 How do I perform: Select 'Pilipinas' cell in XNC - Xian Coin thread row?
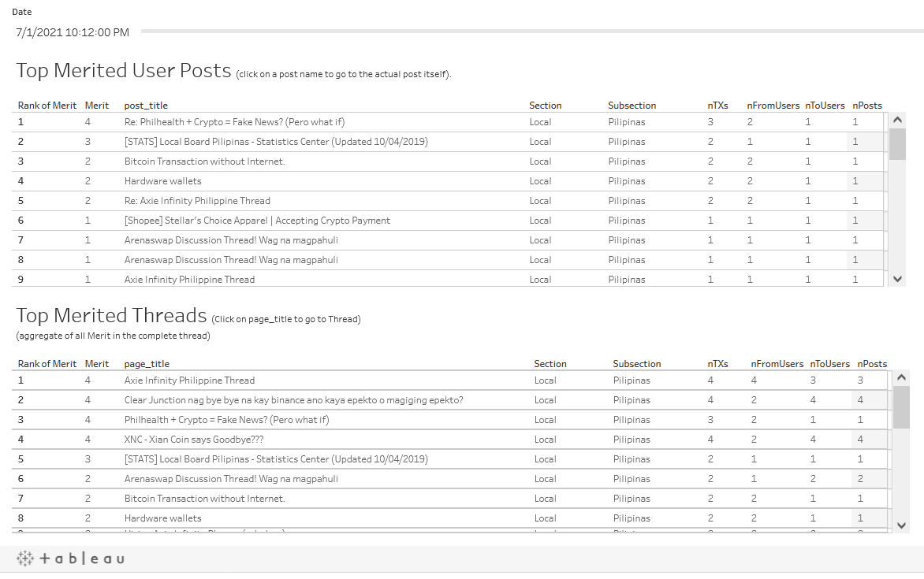(x=632, y=440)
